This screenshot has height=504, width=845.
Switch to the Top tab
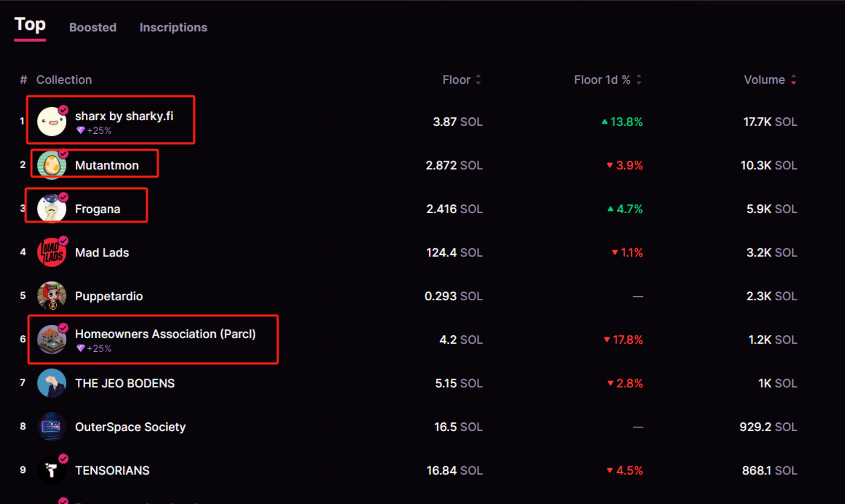[30, 25]
